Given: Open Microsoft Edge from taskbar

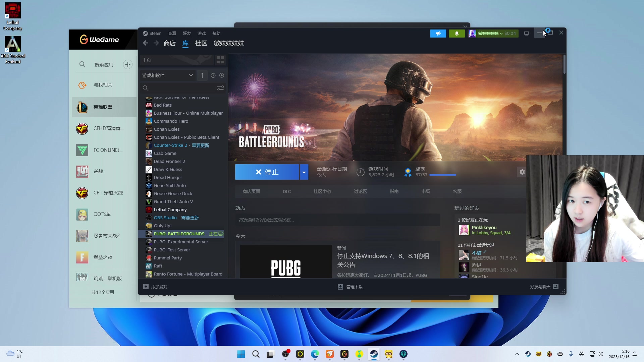Looking at the screenshot, I should click(315, 354).
